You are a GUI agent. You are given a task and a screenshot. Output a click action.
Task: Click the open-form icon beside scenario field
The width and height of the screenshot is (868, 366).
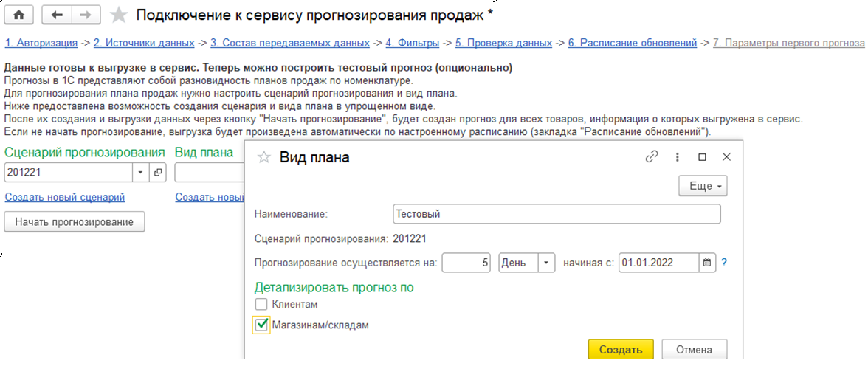pyautogui.click(x=158, y=173)
